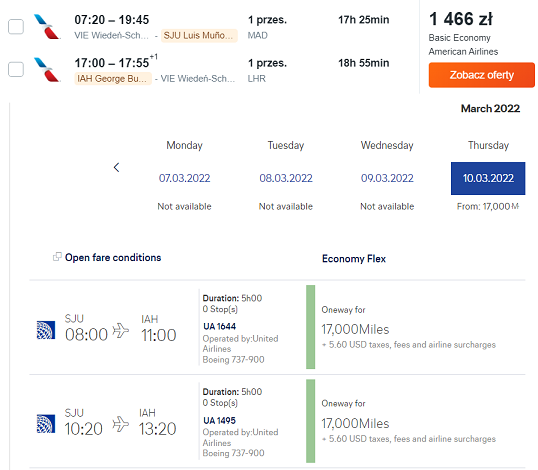Click the Zobacz oferty button
This screenshot has height=470, width=538.
click(x=481, y=75)
